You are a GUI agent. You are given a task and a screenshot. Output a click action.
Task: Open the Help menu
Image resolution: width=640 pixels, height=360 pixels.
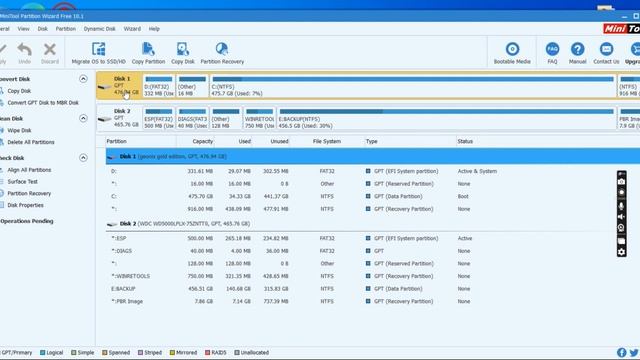154,29
